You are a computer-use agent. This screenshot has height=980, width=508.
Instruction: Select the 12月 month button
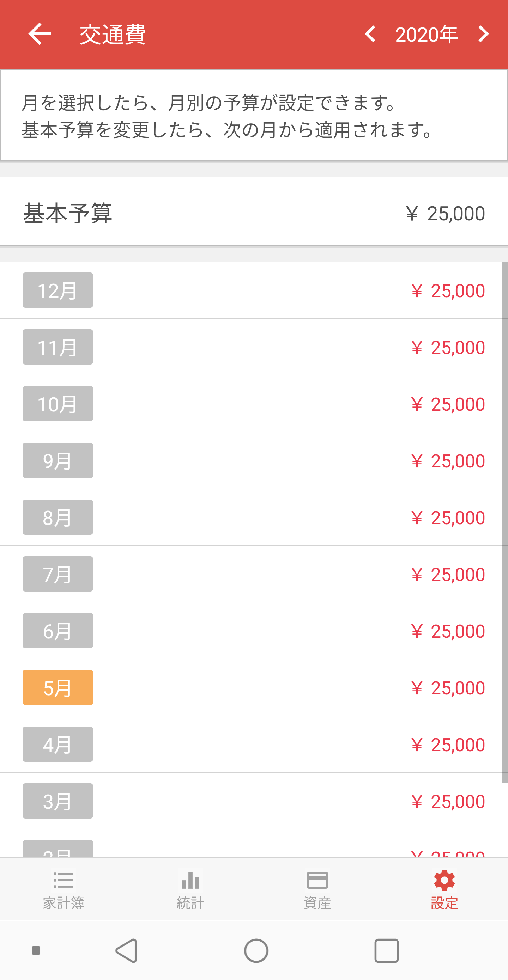coord(58,290)
